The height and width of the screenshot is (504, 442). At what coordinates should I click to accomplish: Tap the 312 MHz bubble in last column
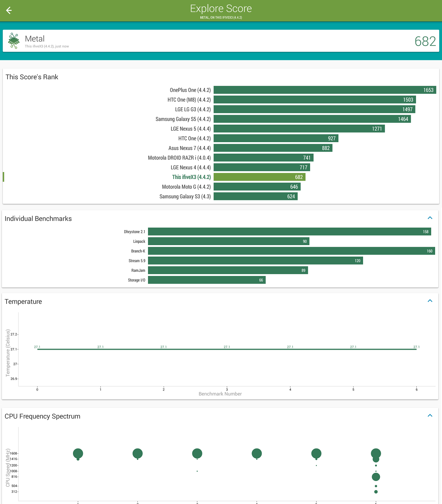[376, 492]
